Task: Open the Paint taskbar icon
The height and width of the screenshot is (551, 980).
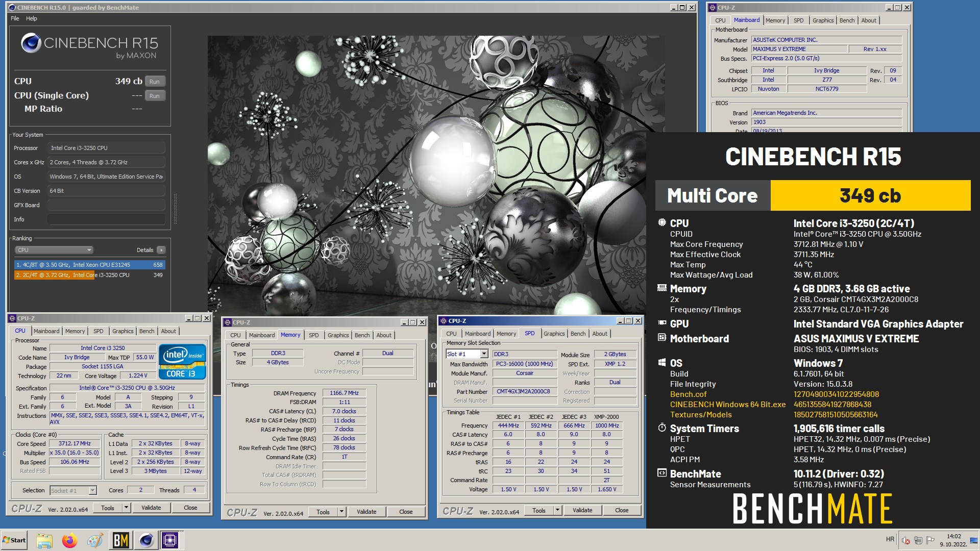Action: 95,540
